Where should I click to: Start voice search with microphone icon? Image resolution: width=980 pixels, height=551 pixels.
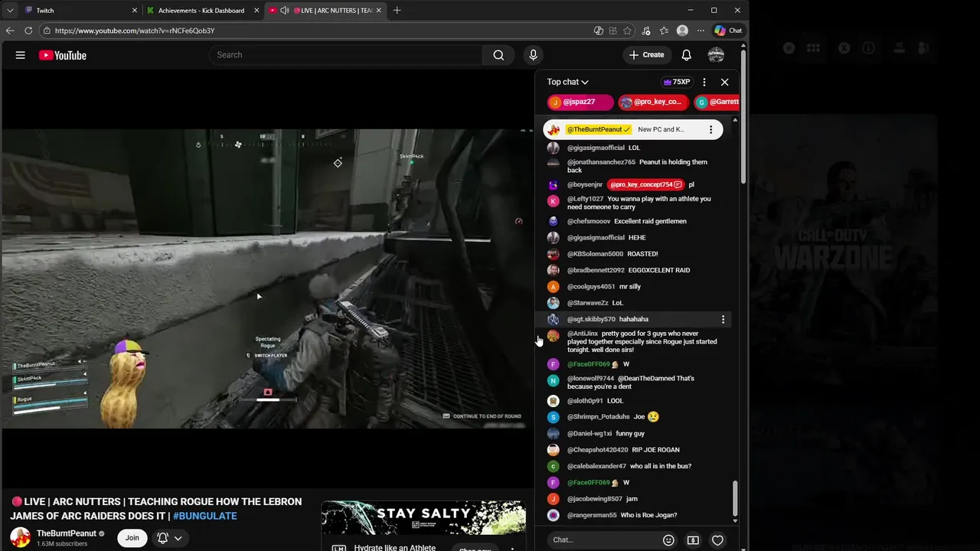(x=534, y=55)
